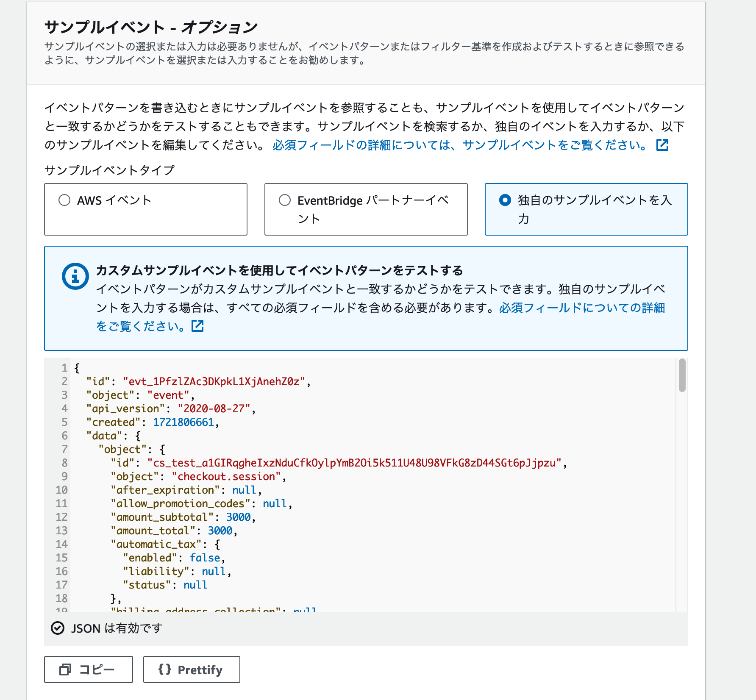The height and width of the screenshot is (700, 756).
Task: Click the JSON valid checkmark icon
Action: coord(58,628)
